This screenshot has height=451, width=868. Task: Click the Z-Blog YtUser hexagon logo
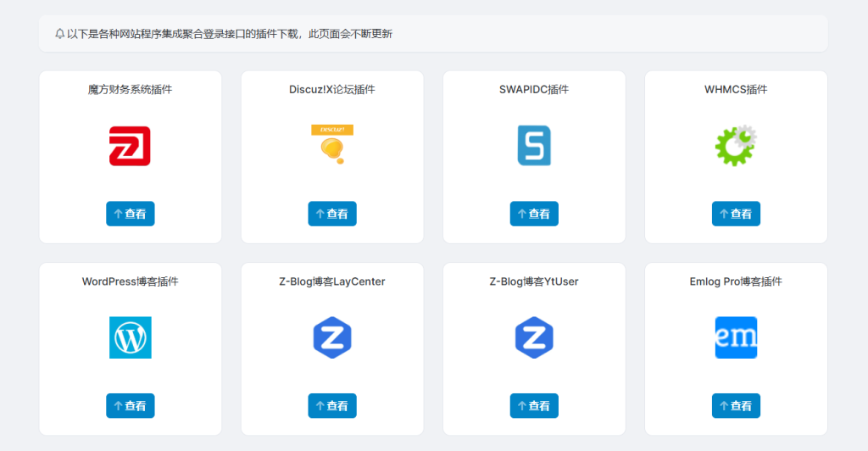click(x=534, y=337)
